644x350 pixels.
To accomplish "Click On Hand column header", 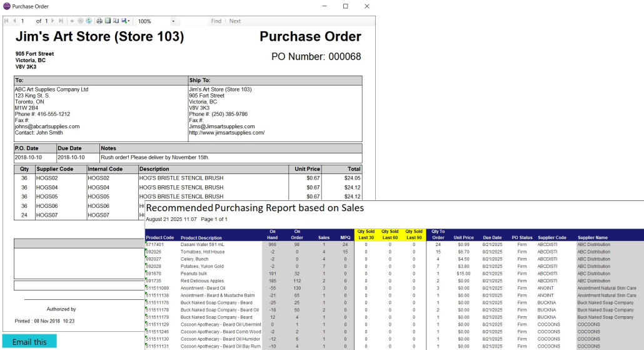I will coord(273,234).
